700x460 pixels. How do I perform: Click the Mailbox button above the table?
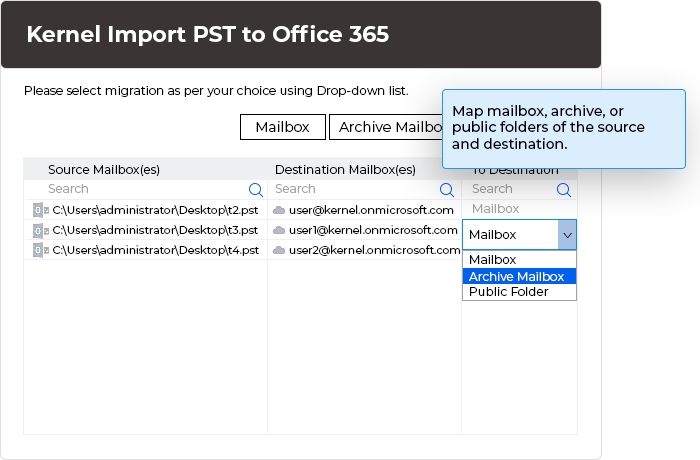tap(283, 127)
